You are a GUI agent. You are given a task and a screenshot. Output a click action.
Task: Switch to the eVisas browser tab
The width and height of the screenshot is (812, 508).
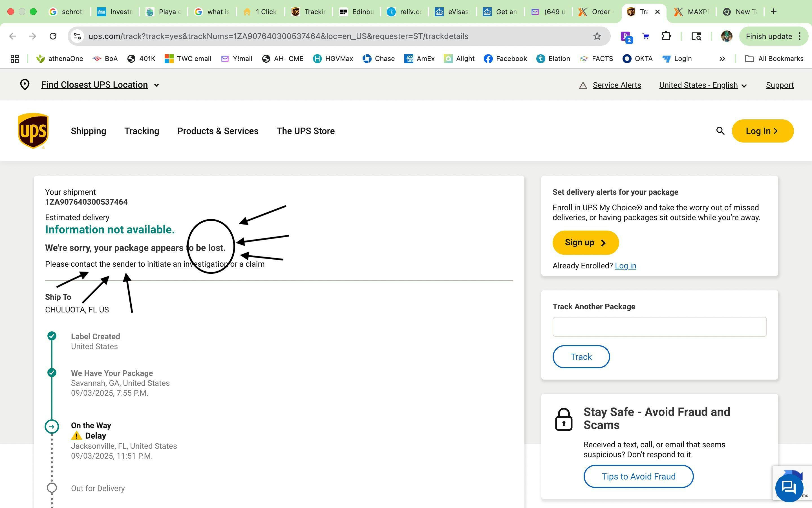pyautogui.click(x=452, y=12)
